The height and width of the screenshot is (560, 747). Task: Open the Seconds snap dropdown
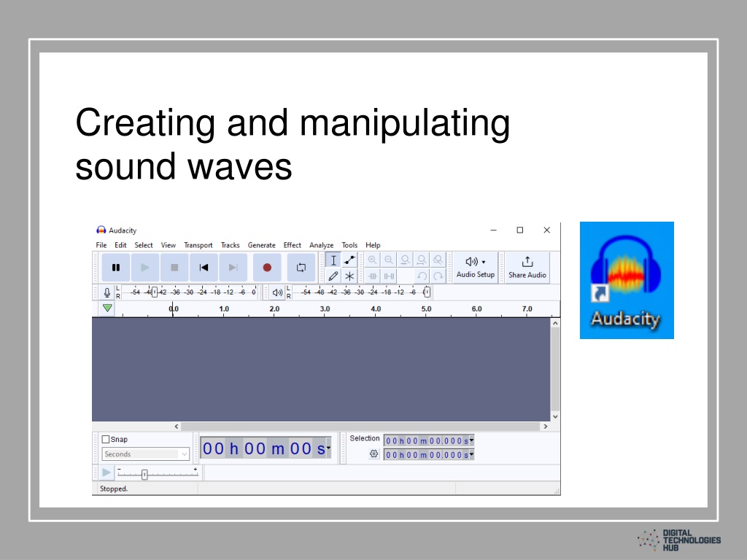pyautogui.click(x=146, y=454)
